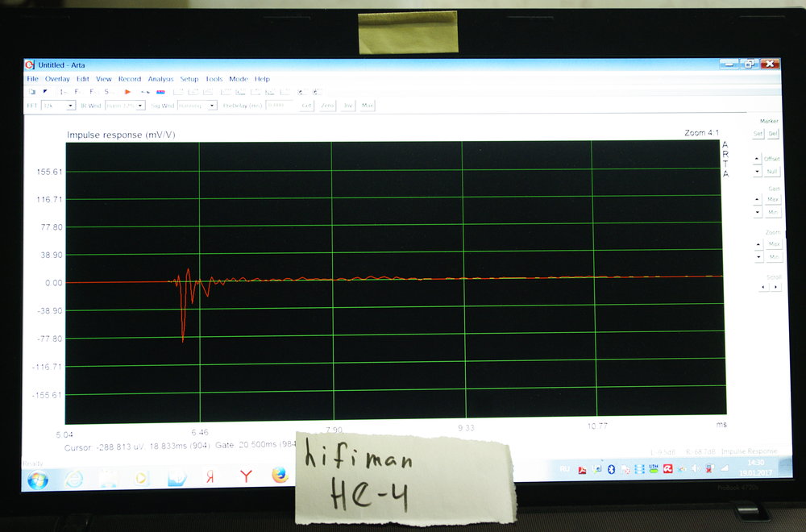Click the Windows Start orb

pyautogui.click(x=38, y=479)
